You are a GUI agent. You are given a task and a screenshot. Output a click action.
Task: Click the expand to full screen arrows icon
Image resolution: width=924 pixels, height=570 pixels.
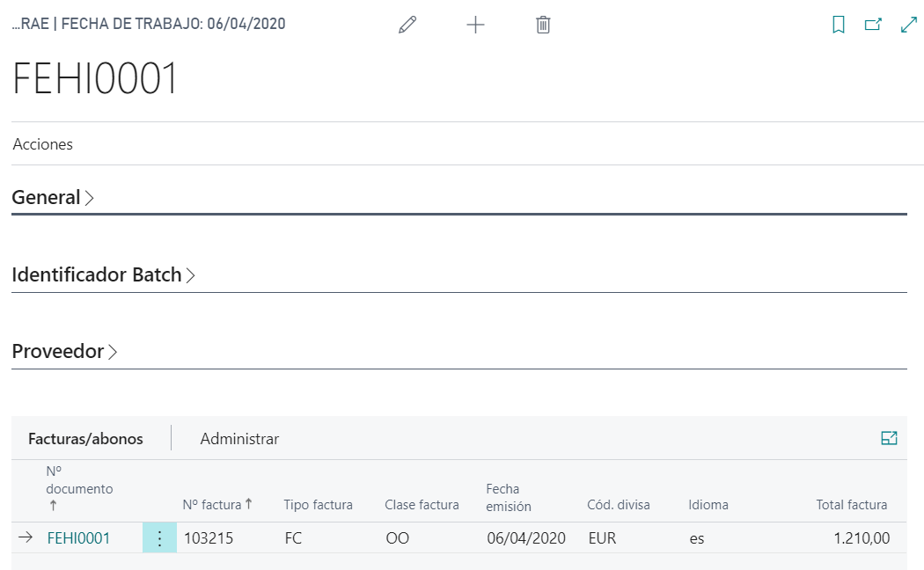pyautogui.click(x=907, y=24)
